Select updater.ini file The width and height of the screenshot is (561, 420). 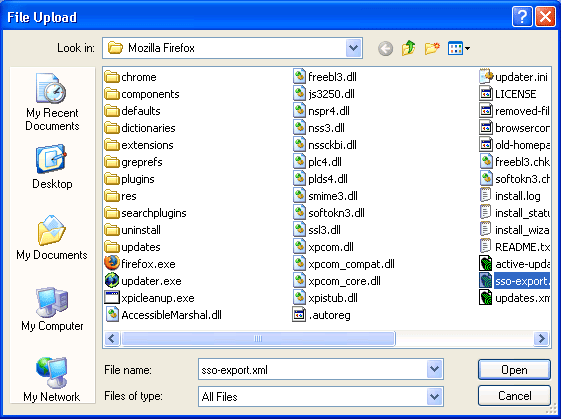514,77
